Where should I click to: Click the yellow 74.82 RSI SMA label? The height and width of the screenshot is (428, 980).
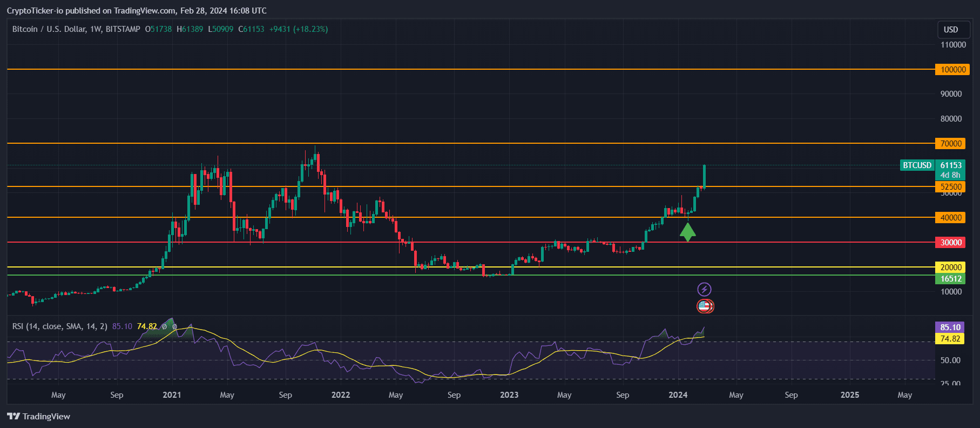pos(950,339)
